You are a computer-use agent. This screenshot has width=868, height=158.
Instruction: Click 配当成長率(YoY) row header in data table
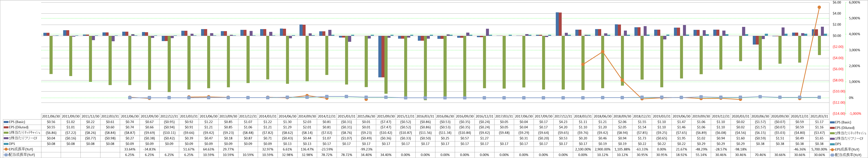pos(22,155)
